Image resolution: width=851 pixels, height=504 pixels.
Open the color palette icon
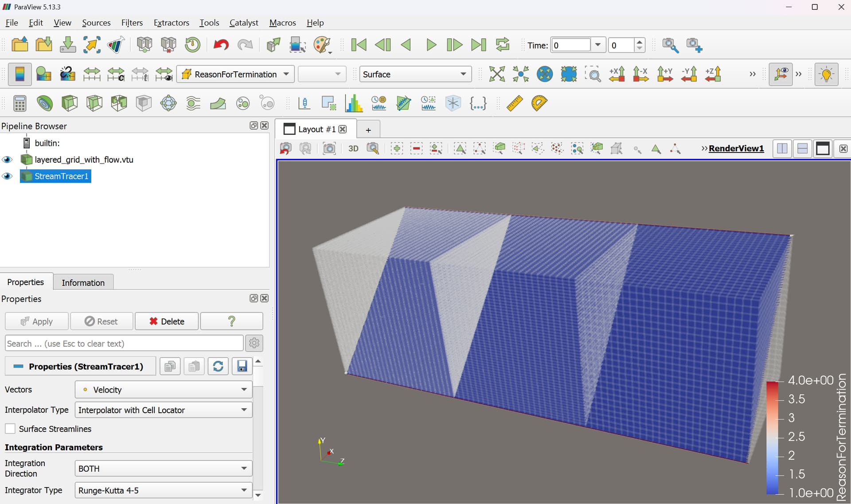[x=322, y=45]
